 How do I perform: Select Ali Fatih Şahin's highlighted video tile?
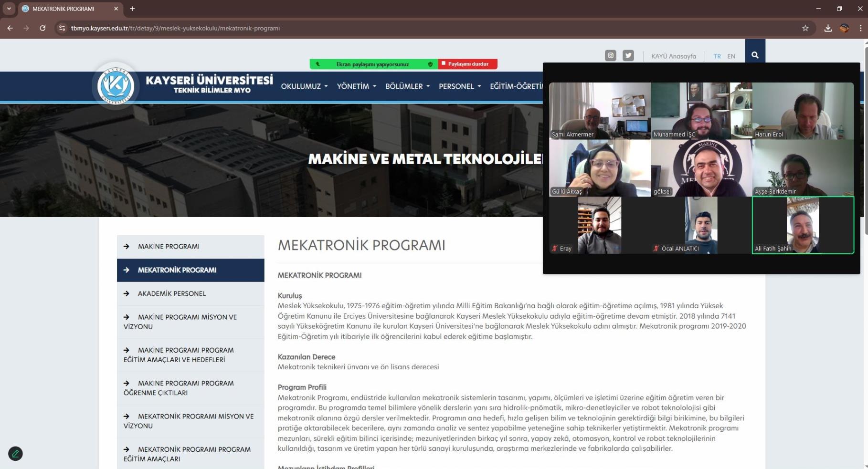pos(803,225)
